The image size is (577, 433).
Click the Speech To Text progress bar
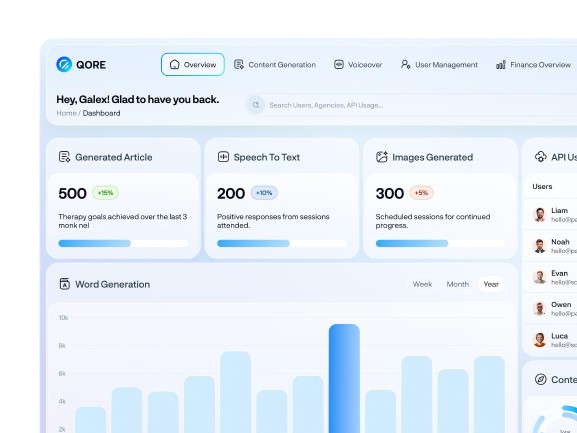tap(282, 243)
